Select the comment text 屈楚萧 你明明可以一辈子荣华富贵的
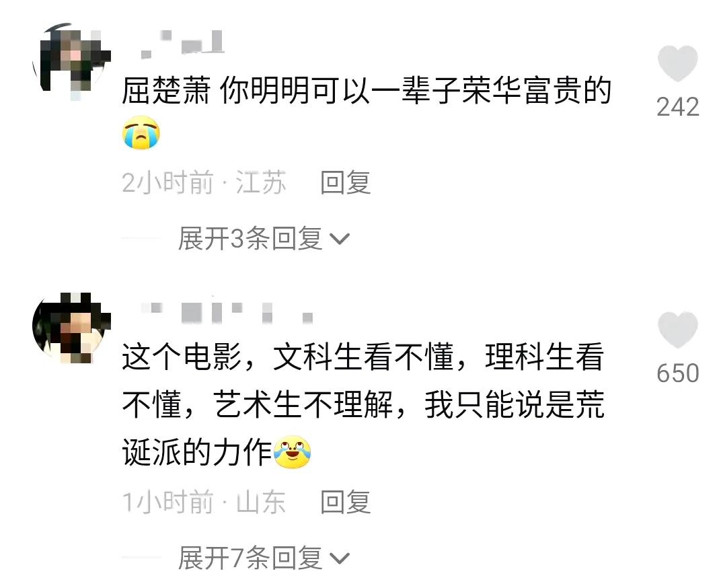The width and height of the screenshot is (721, 588). pos(367,90)
